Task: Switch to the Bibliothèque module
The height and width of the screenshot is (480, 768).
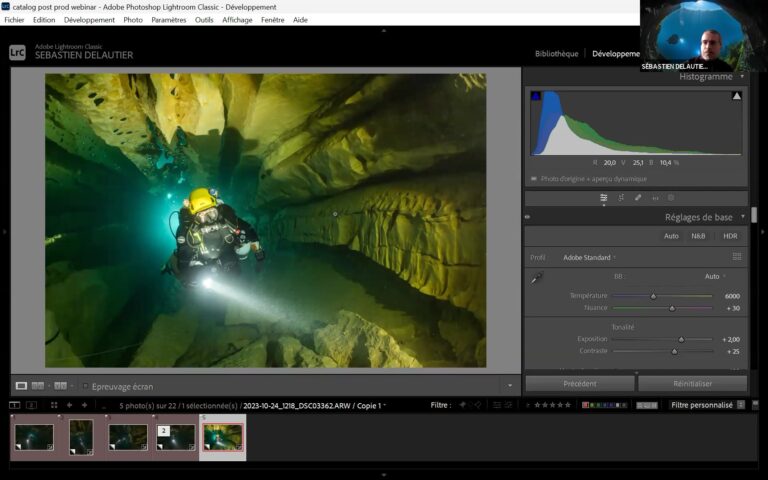Action: [x=556, y=53]
